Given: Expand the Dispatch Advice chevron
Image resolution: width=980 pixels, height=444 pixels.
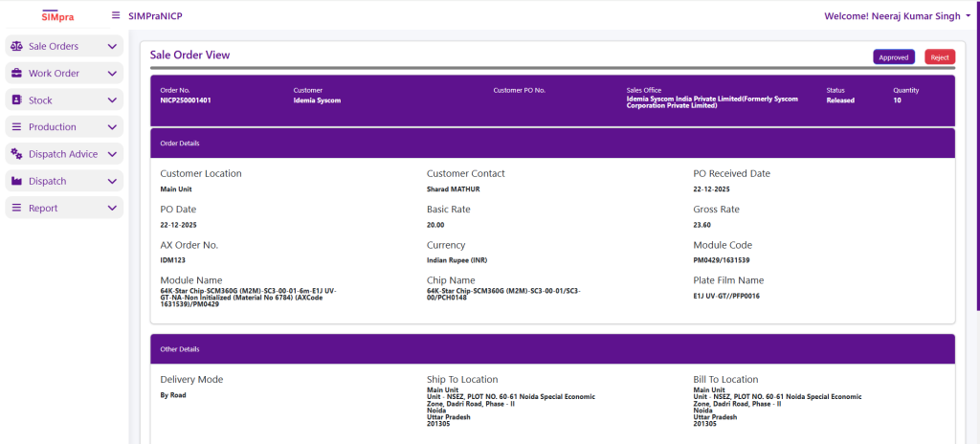Looking at the screenshot, I should (x=112, y=154).
